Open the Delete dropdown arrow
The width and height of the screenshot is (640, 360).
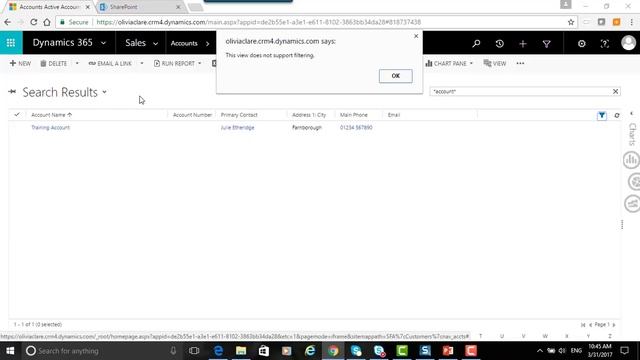click(77, 63)
